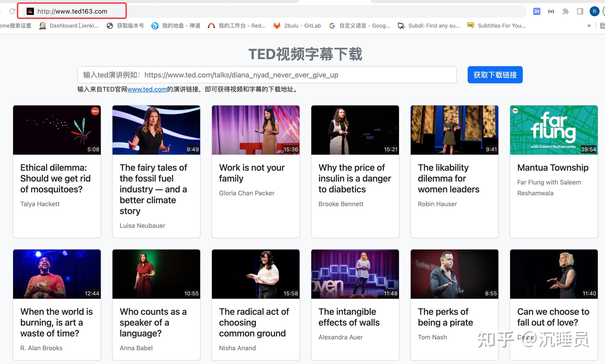Click speaker name Alexandra Auer
605x364 pixels.
(340, 337)
